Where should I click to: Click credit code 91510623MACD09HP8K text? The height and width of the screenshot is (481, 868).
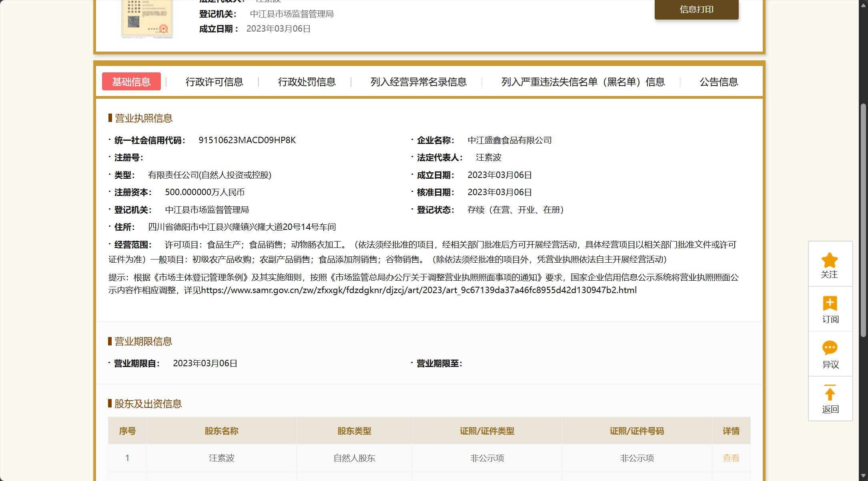coord(247,140)
